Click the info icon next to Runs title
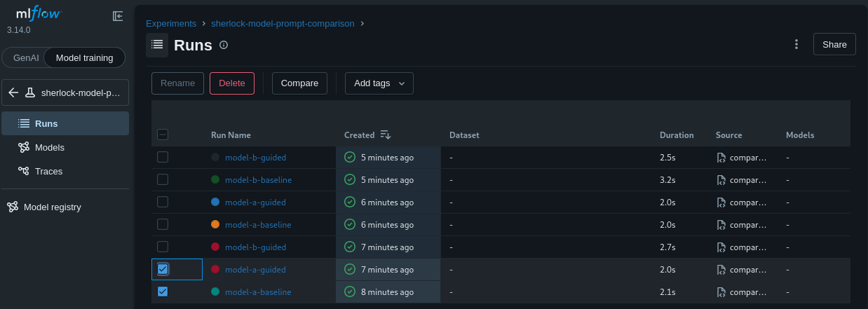Screen dimensions: 868x309 tap(224, 45)
